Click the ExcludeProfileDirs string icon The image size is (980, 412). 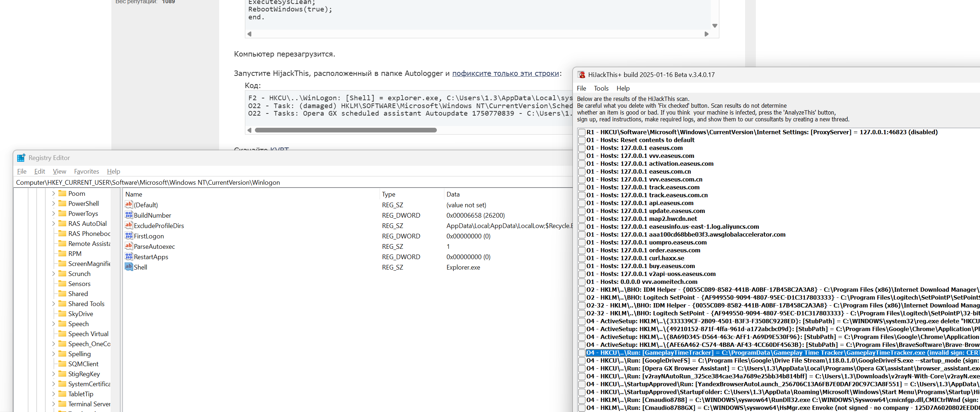(129, 225)
